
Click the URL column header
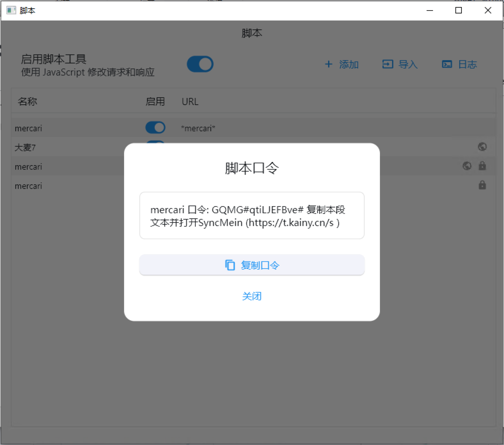point(190,101)
